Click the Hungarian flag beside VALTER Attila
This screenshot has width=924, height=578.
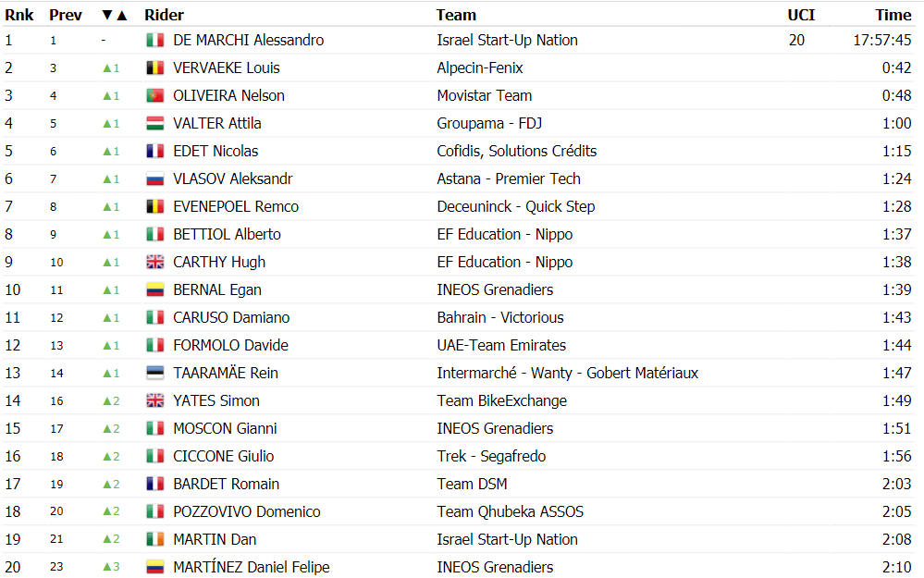click(155, 123)
